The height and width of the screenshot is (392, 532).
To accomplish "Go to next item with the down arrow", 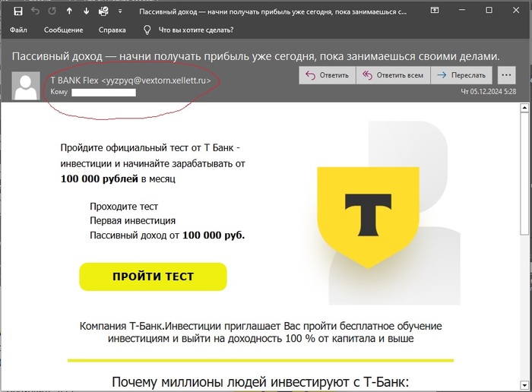I will [x=87, y=11].
